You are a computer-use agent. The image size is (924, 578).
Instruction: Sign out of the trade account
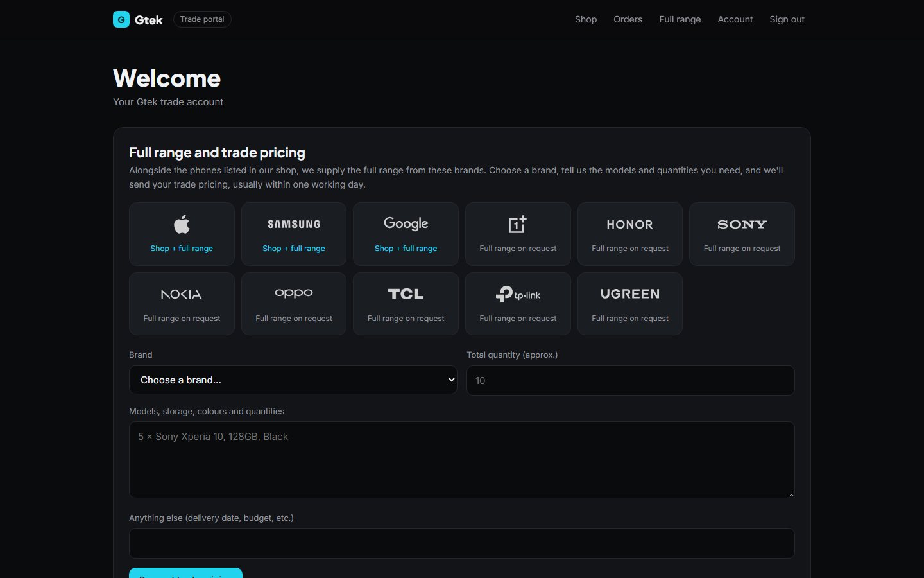point(787,19)
